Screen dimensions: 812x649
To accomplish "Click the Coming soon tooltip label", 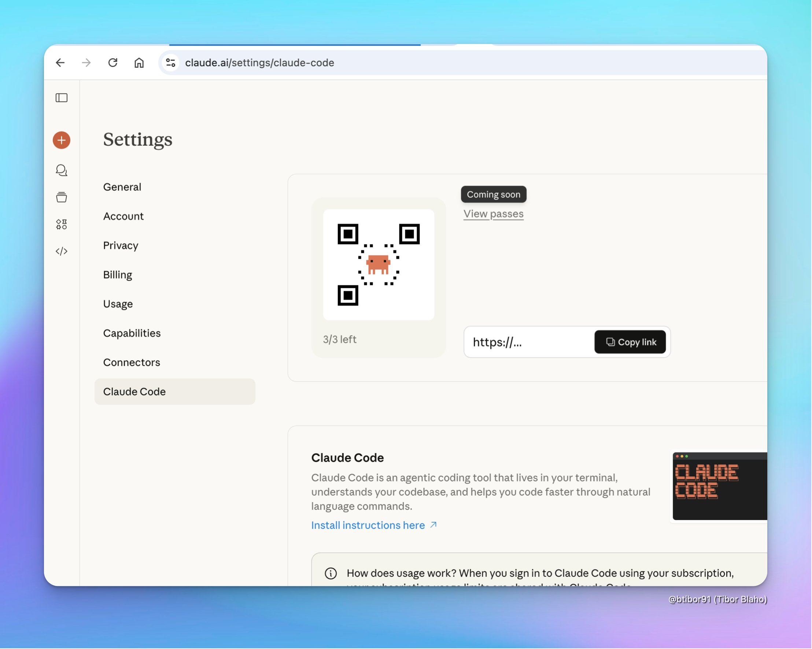I will click(494, 194).
